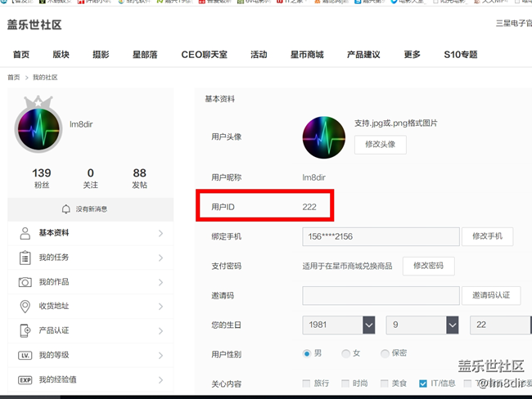Uncheck the IT/信息 interest checkbox
The width and height of the screenshot is (532, 399).
pos(423,383)
